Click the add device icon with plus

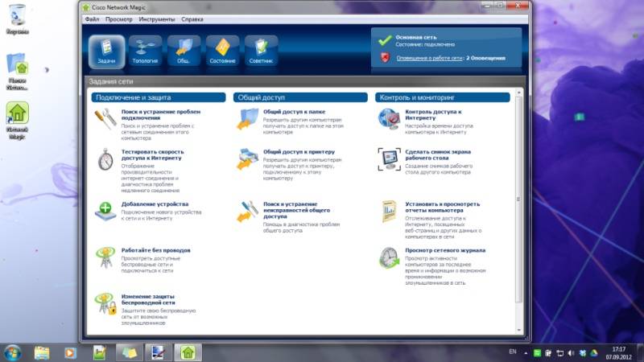(105, 211)
